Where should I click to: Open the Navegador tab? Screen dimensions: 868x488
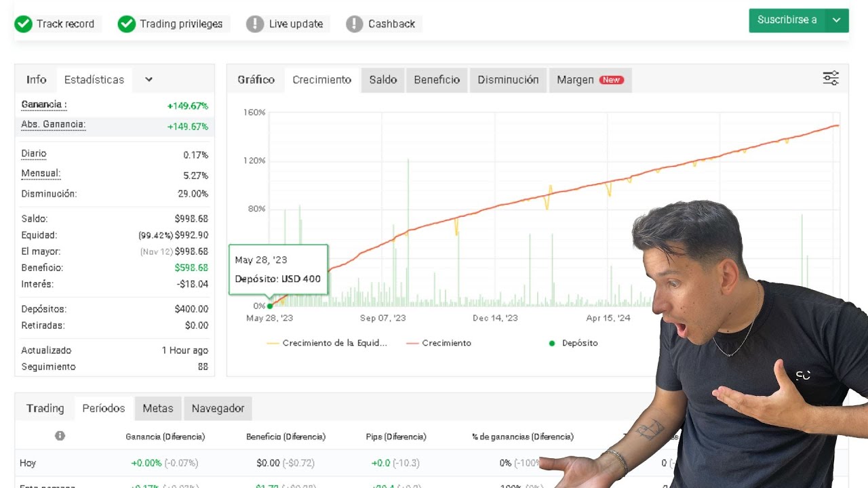(x=218, y=408)
